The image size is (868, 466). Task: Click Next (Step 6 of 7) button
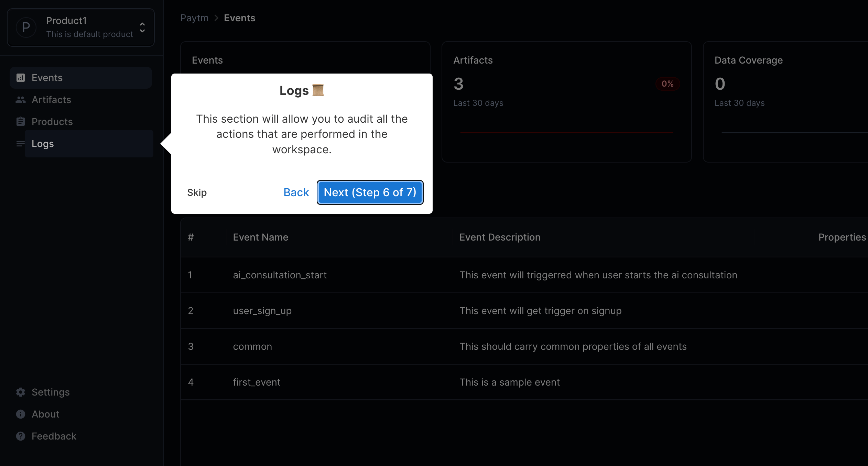coord(370,192)
